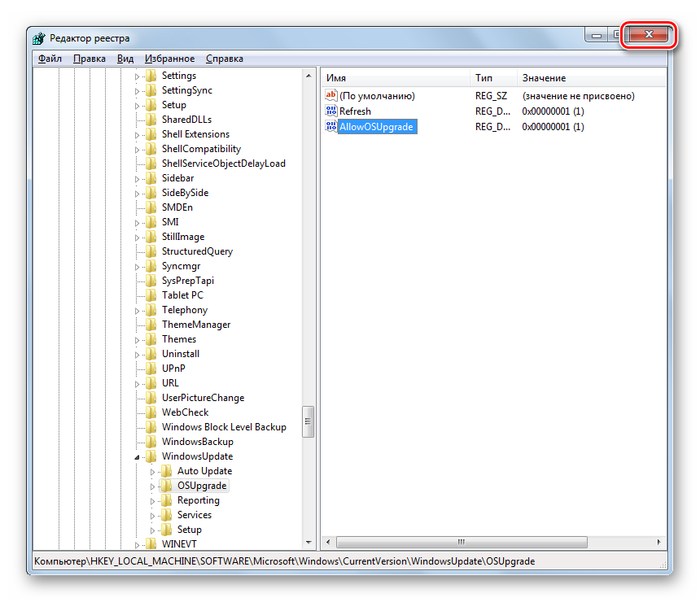The image size is (700, 602).
Task: Click the default string value icon
Action: [x=330, y=96]
